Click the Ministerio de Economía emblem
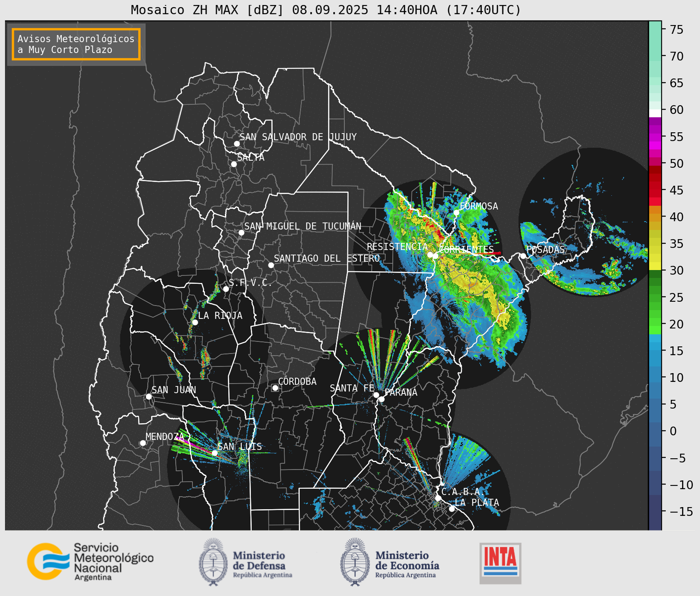The image size is (700, 596). click(355, 562)
